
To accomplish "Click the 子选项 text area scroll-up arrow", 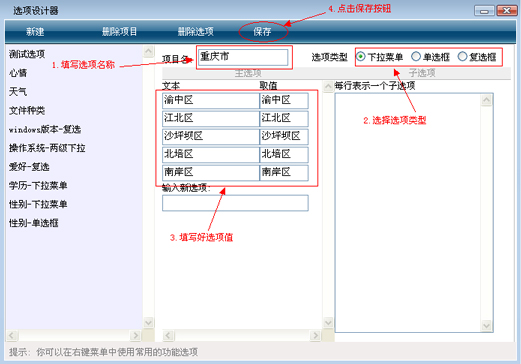I will pos(487,100).
